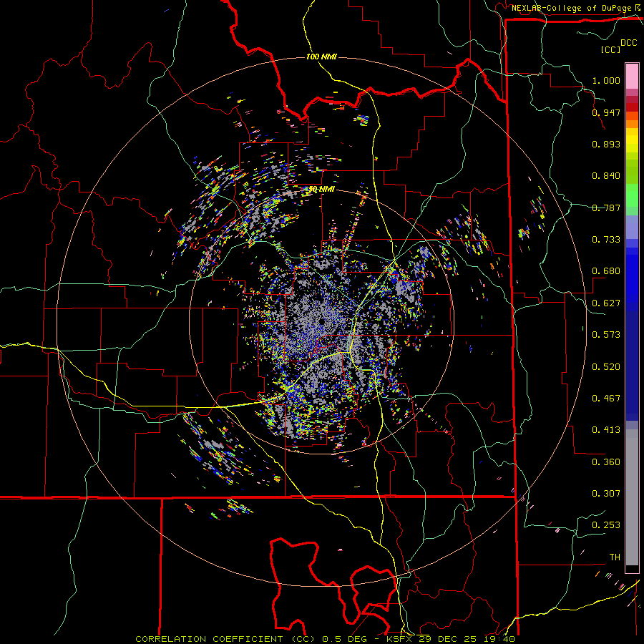Select the 0.467 scale value
644x644 pixels.
606,399
